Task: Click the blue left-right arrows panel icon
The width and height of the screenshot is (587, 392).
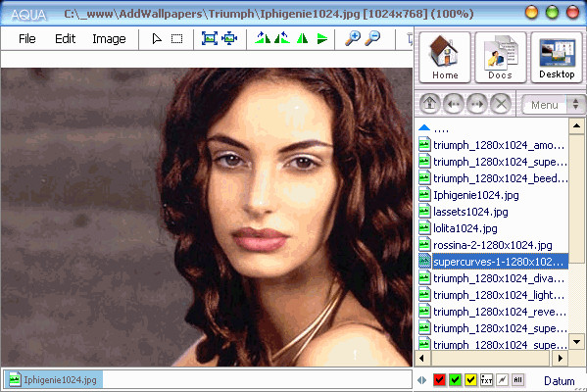Action: (422, 380)
